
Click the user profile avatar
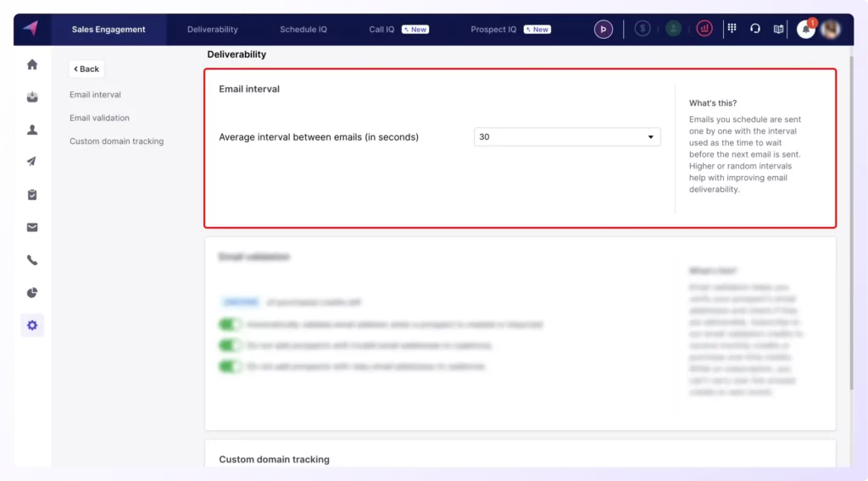pos(831,30)
